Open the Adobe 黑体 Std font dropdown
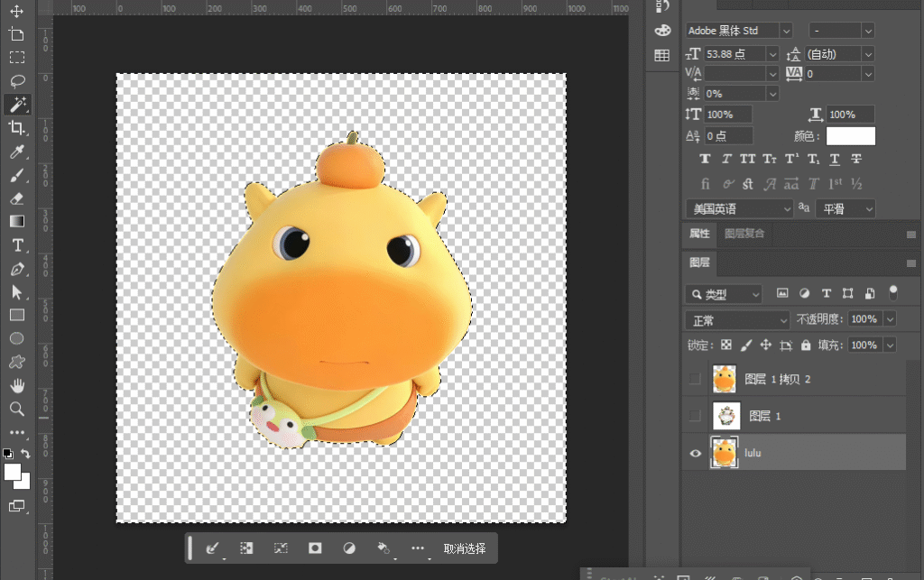The width and height of the screenshot is (924, 580). [786, 31]
